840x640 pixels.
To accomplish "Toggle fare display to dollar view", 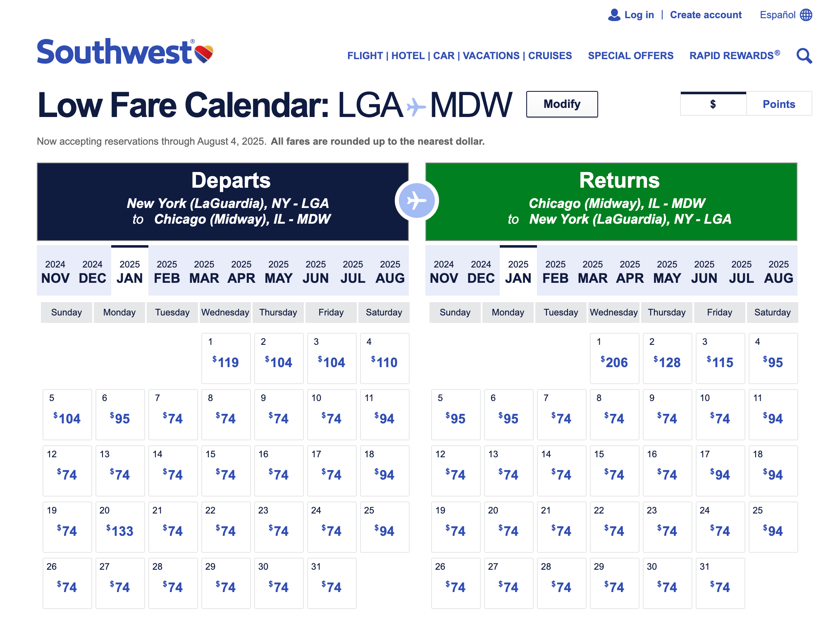I will point(714,103).
